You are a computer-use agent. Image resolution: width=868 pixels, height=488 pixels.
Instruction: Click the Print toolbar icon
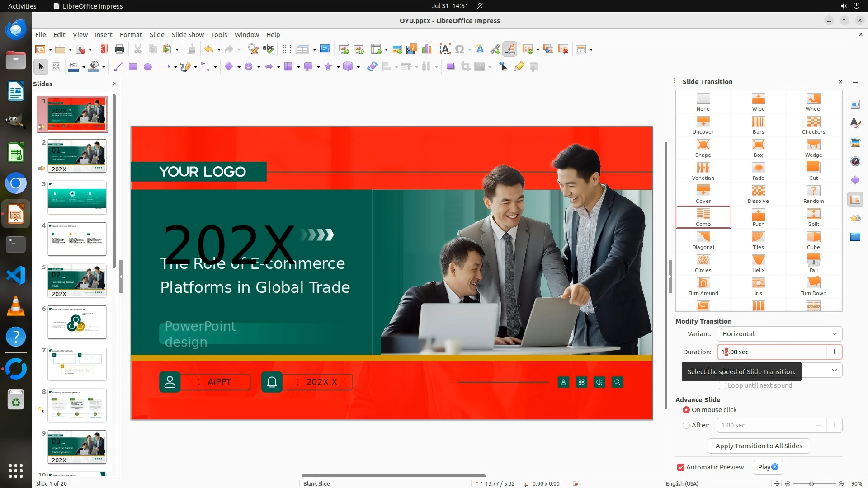pos(119,49)
